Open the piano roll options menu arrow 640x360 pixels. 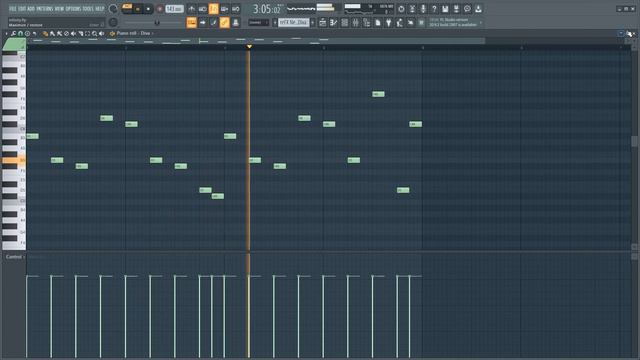[6, 33]
